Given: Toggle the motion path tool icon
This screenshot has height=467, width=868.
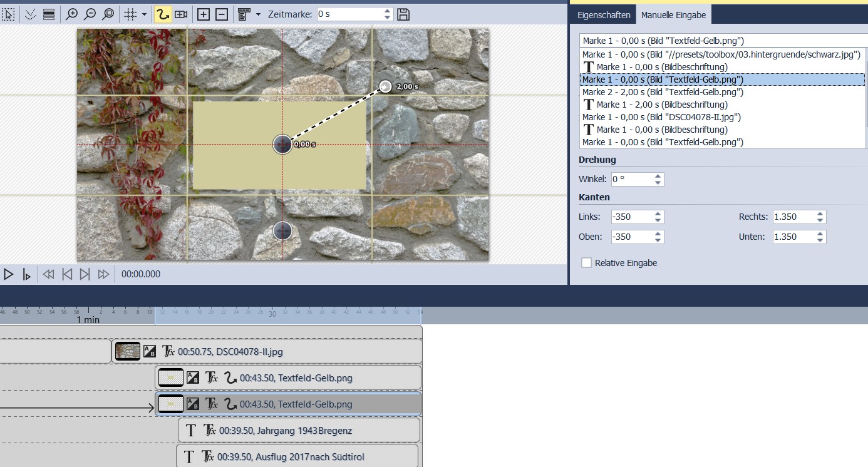Looking at the screenshot, I should pos(163,14).
